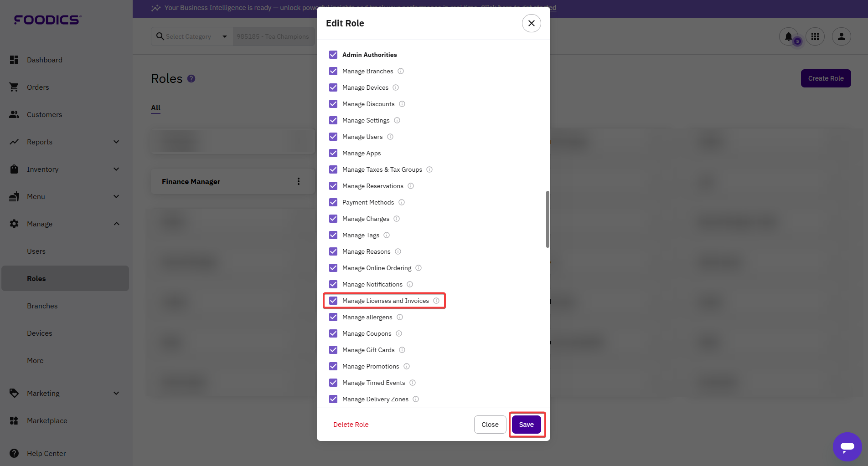Expand the Reports sidebar section
This screenshot has width=868, height=466.
coord(116,142)
